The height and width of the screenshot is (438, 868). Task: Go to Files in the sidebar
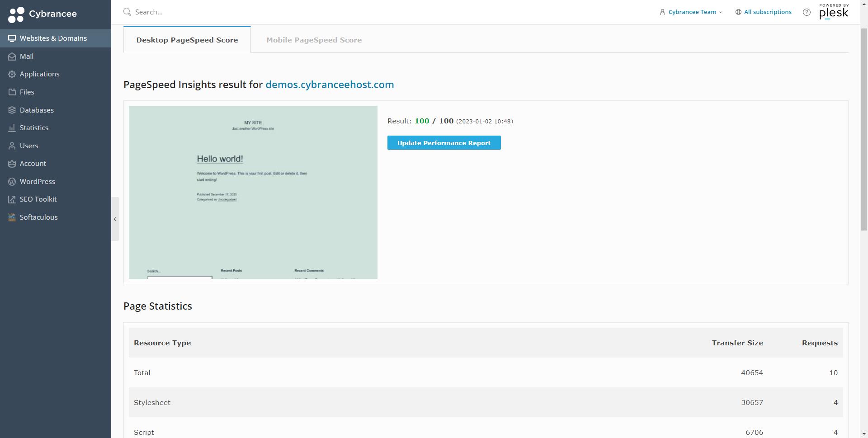pos(56,92)
